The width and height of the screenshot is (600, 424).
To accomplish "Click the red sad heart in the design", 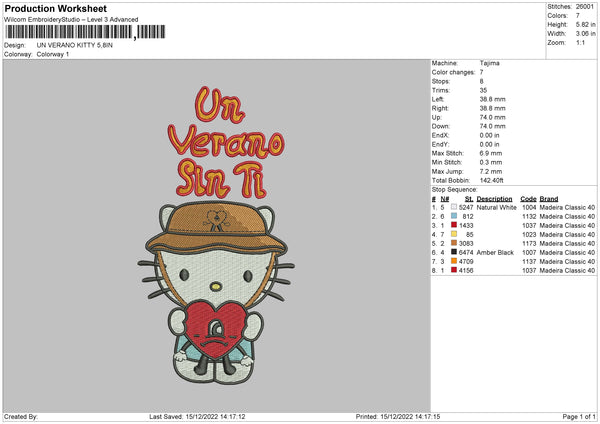I will pyautogui.click(x=215, y=328).
